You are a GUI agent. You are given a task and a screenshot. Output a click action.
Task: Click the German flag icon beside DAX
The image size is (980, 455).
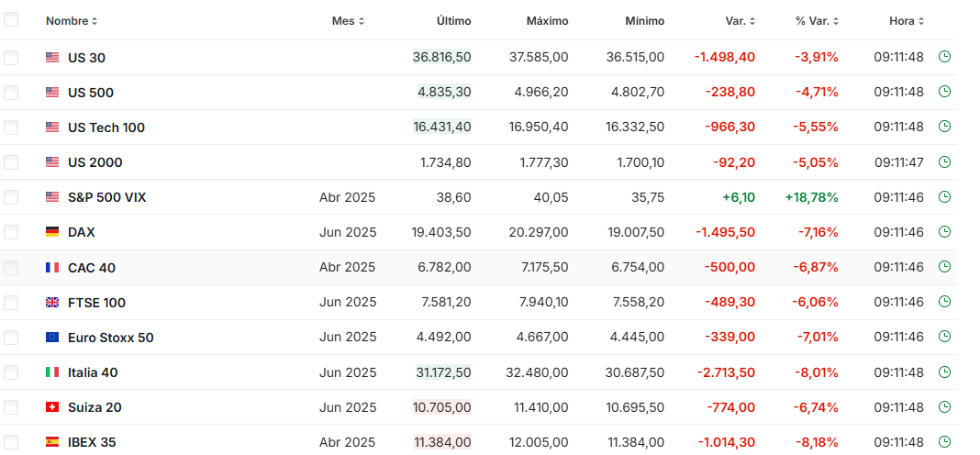[52, 232]
